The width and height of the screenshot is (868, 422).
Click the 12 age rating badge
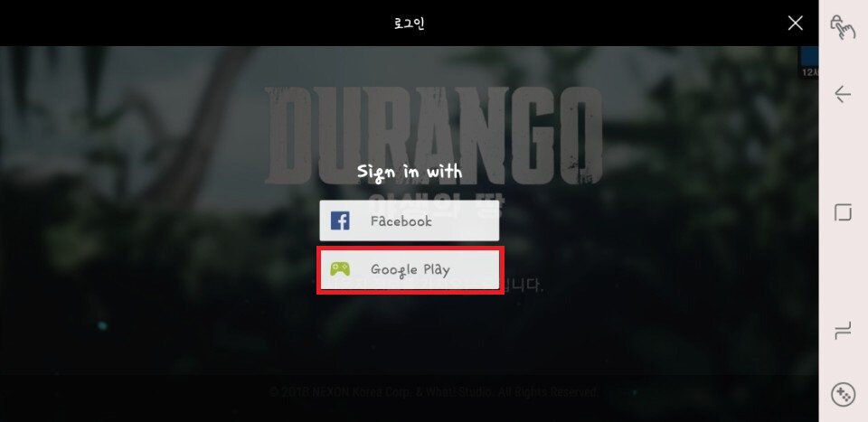(808, 62)
